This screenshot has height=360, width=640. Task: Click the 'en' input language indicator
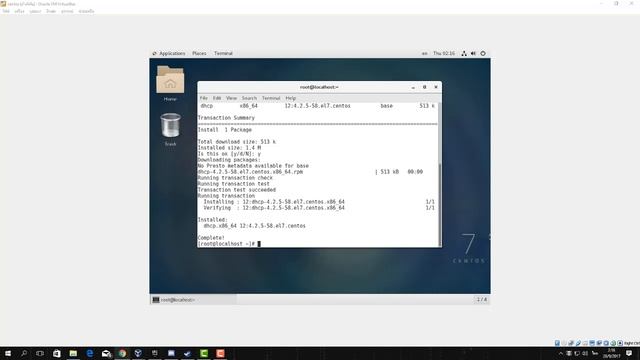pyautogui.click(x=424, y=53)
